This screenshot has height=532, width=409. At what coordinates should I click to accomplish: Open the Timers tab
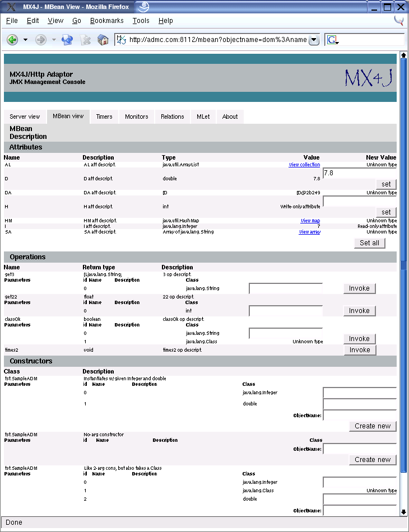coord(104,116)
